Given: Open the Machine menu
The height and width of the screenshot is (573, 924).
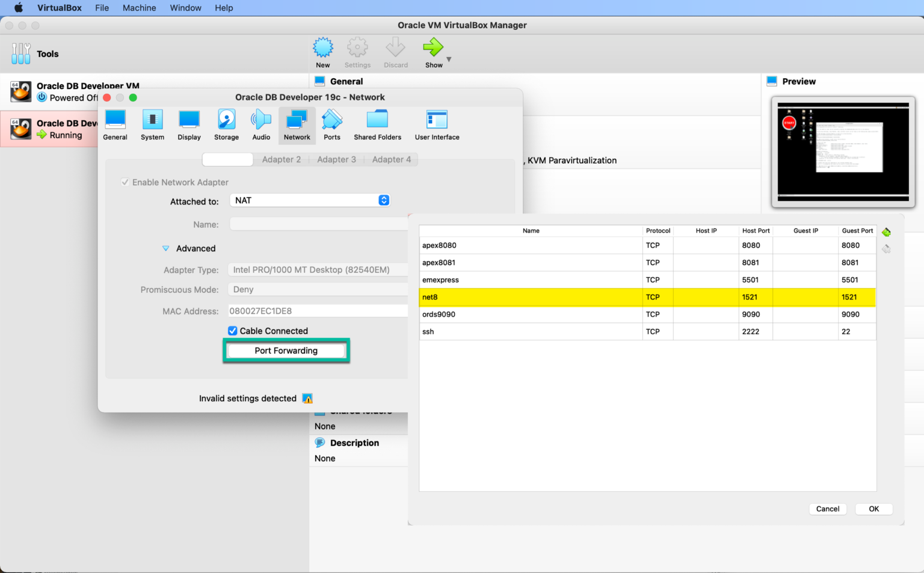Looking at the screenshot, I should [139, 8].
